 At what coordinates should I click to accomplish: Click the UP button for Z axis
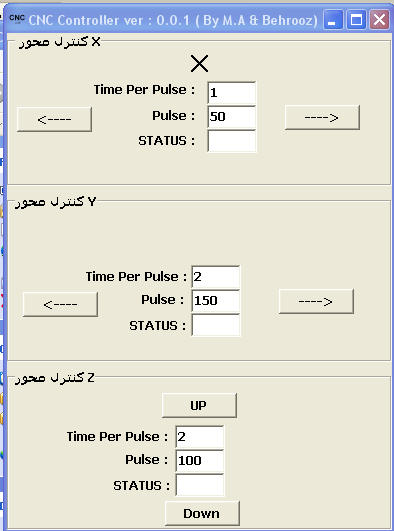click(199, 405)
